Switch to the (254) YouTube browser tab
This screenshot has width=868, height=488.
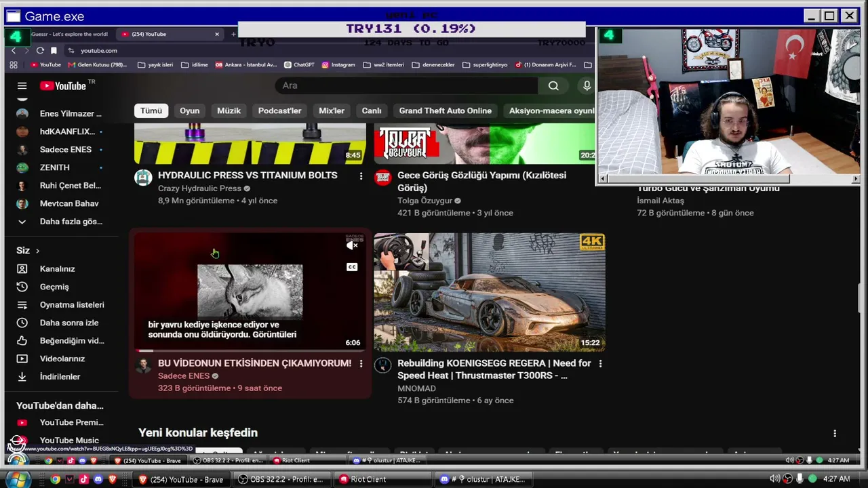[x=170, y=34]
